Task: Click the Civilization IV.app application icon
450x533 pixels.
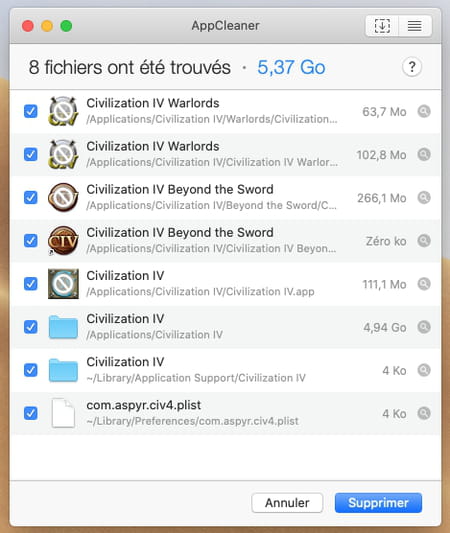Action: point(63,284)
